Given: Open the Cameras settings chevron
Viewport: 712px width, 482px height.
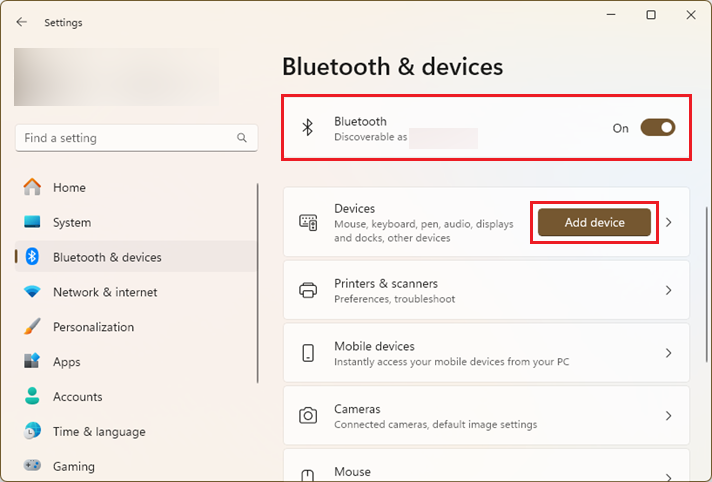Looking at the screenshot, I should coord(668,416).
